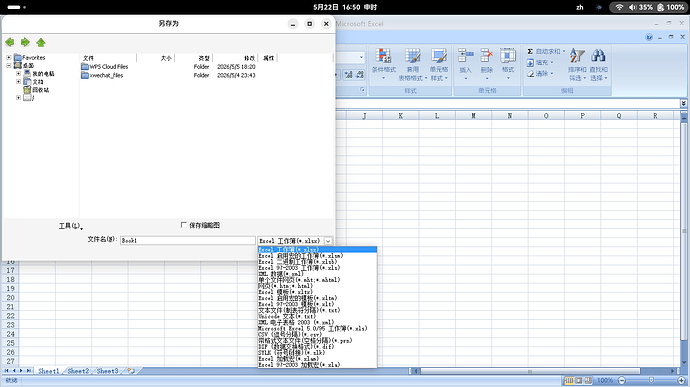
Task: Select column K header in Excel
Action: 400,116
